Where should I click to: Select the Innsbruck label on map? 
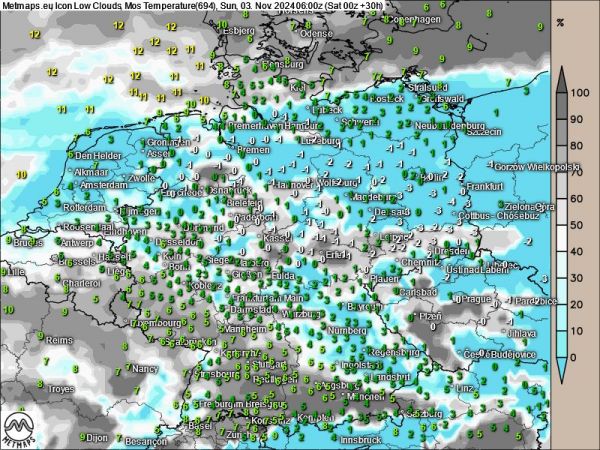361,439
